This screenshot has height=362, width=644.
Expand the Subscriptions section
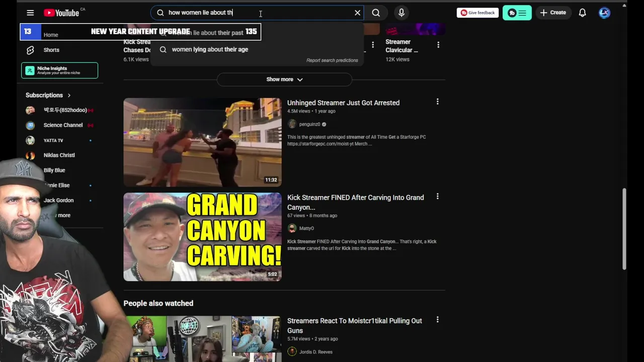pos(48,95)
